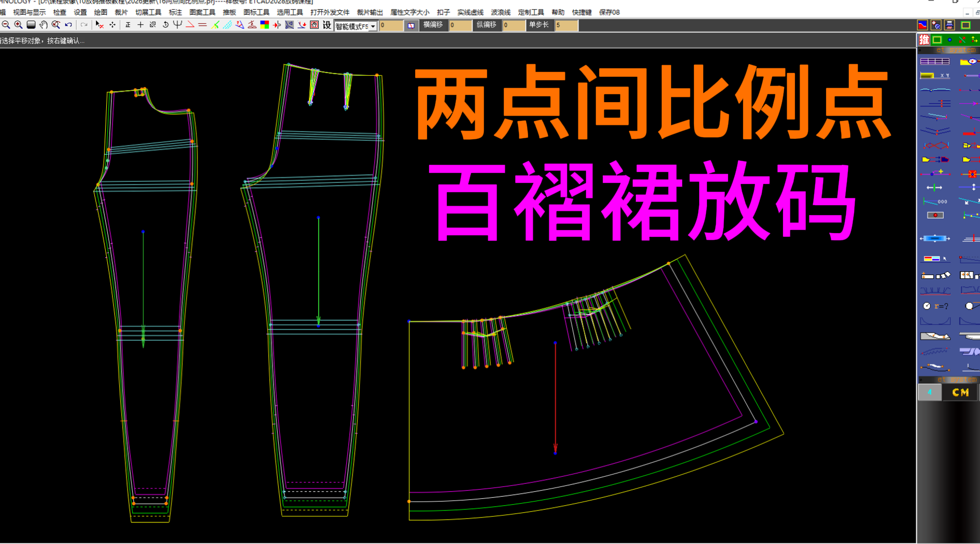The width and height of the screenshot is (980, 544).
Task: Click the printer-like icon at top right
Action: (949, 25)
